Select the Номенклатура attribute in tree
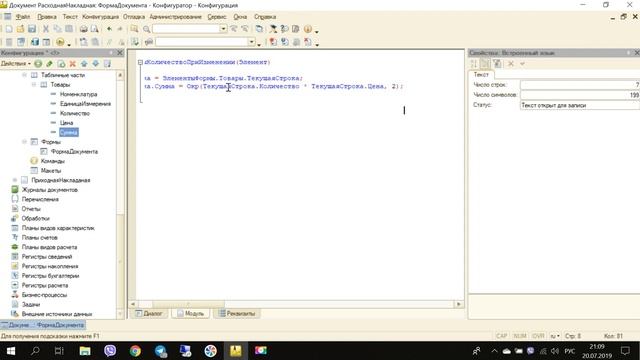Viewport: 640px width, 360px height. (78, 94)
